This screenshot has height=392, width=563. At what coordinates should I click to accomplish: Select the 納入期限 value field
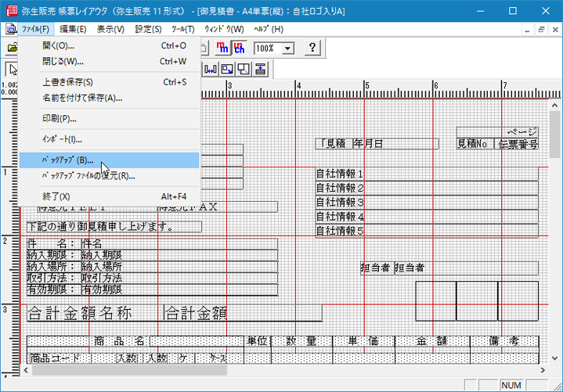[x=179, y=255]
